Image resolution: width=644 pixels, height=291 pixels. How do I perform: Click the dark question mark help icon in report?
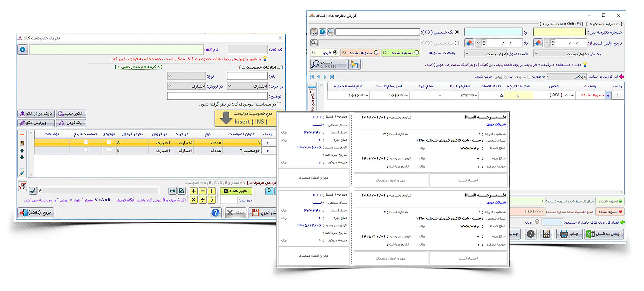point(530,234)
